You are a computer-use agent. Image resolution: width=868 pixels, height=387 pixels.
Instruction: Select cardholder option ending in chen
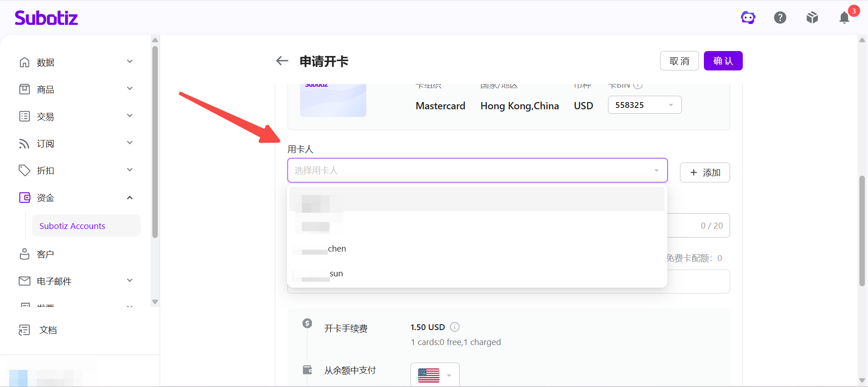coord(477,248)
